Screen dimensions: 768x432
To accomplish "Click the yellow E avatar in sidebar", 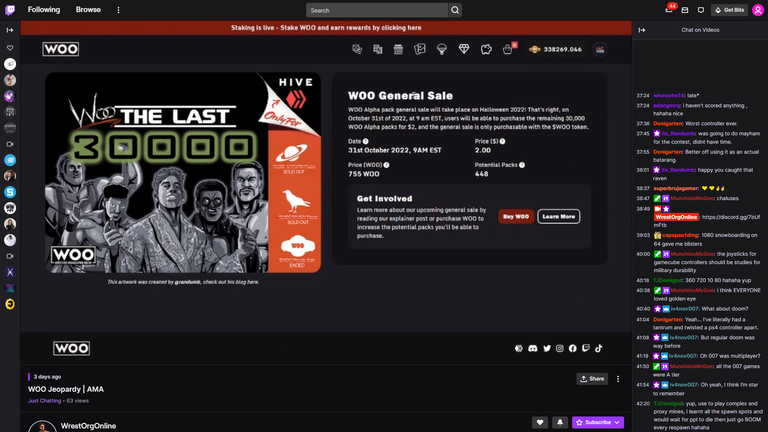I will [x=10, y=304].
